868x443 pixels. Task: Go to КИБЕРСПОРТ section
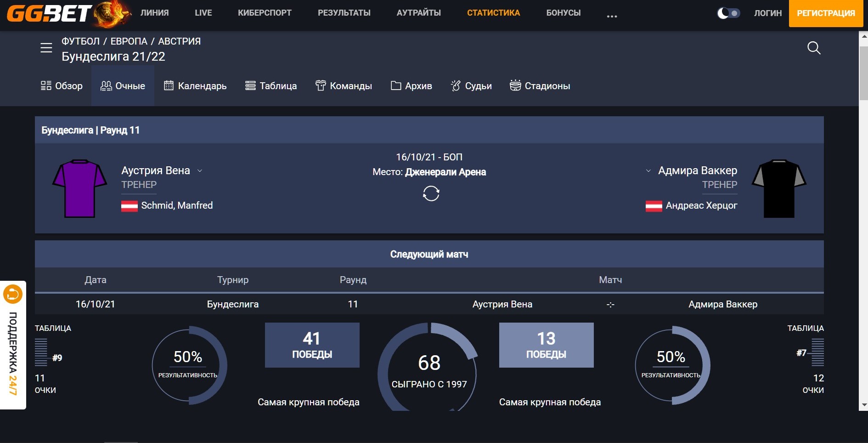[x=265, y=13]
